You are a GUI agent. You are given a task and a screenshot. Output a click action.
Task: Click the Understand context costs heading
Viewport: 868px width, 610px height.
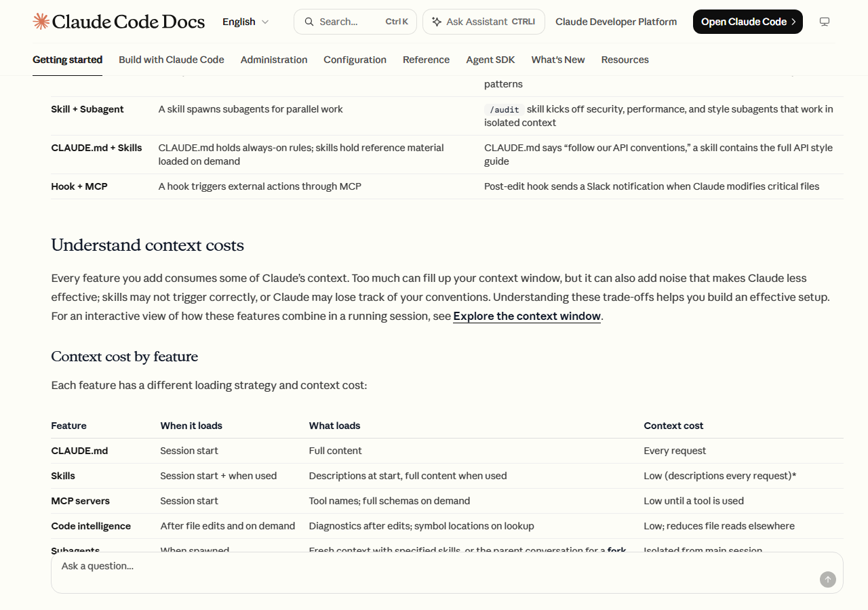tap(148, 245)
